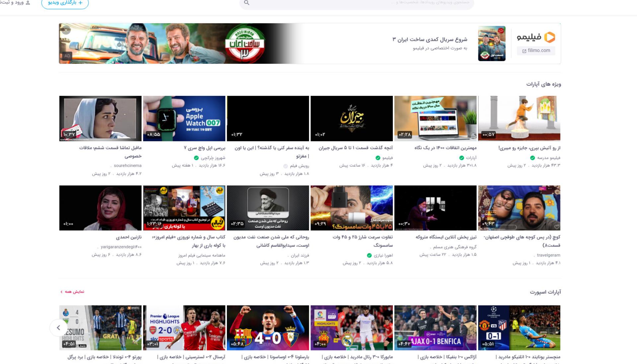Viewport: 637px width, 364px height.
Task: Open the Jeyran series recap thumbnail
Action: (352, 118)
